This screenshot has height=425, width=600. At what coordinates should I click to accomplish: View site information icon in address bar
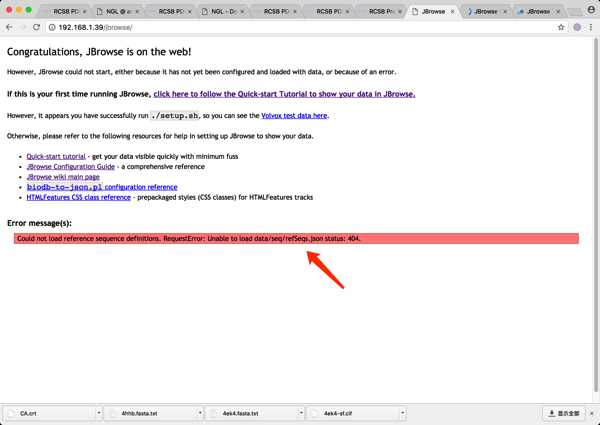tap(52, 27)
